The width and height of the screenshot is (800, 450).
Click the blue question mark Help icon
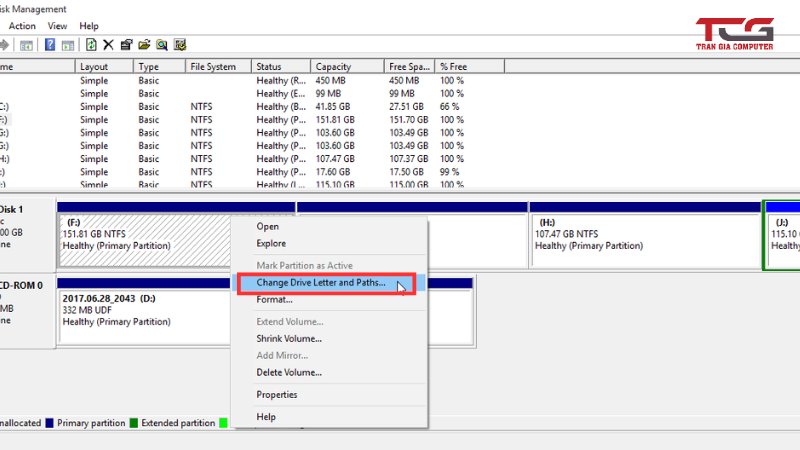pyautogui.click(x=49, y=45)
